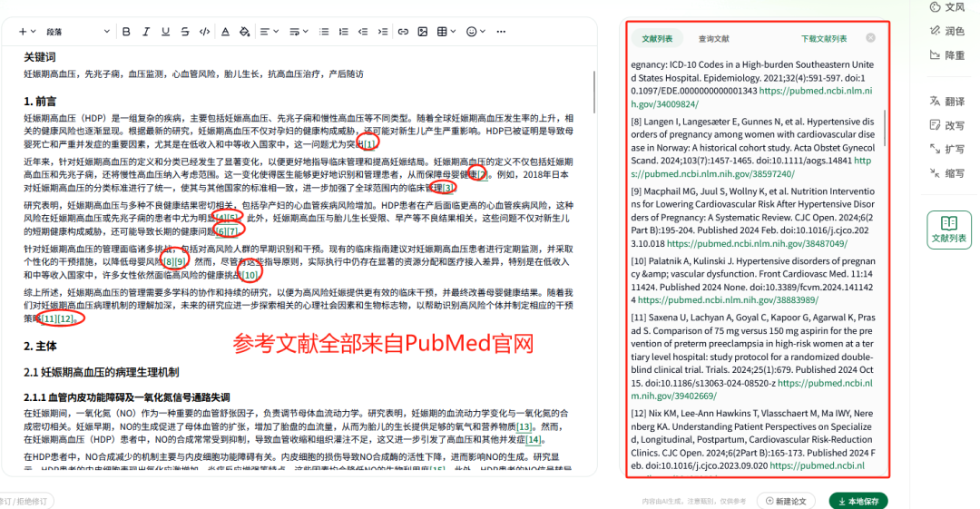Click the 2.1 妊娠期高血压的病理生理机制 heading
980x509 pixels.
click(102, 372)
